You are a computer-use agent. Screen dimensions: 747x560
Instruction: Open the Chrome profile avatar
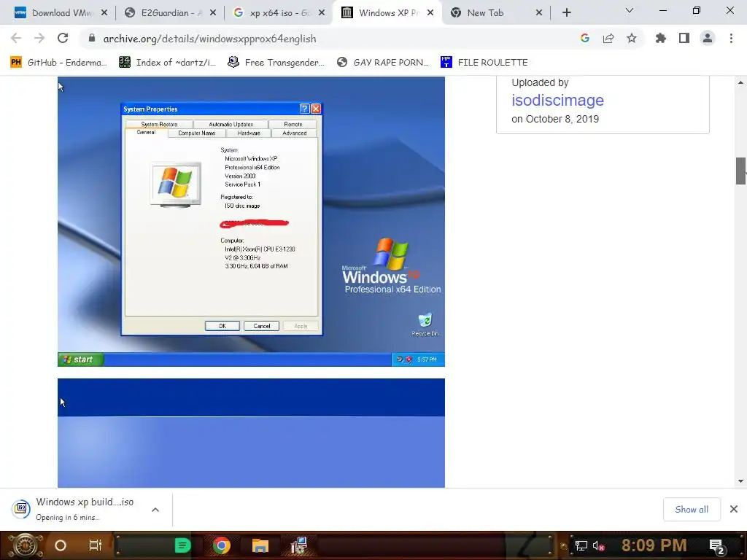point(708,38)
